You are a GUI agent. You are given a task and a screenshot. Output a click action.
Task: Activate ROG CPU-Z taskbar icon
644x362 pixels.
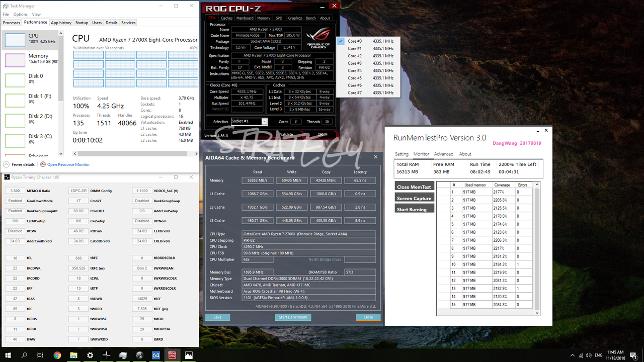172,355
